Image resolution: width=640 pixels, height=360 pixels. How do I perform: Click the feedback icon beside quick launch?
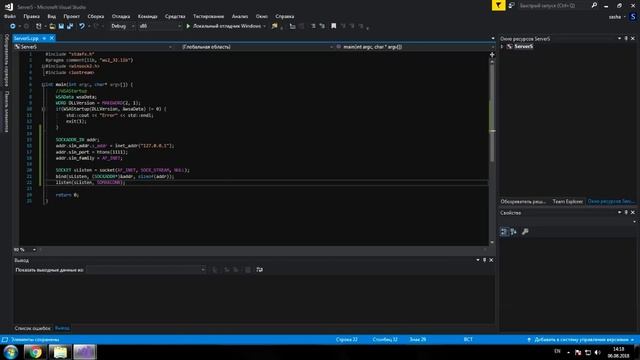511,5
